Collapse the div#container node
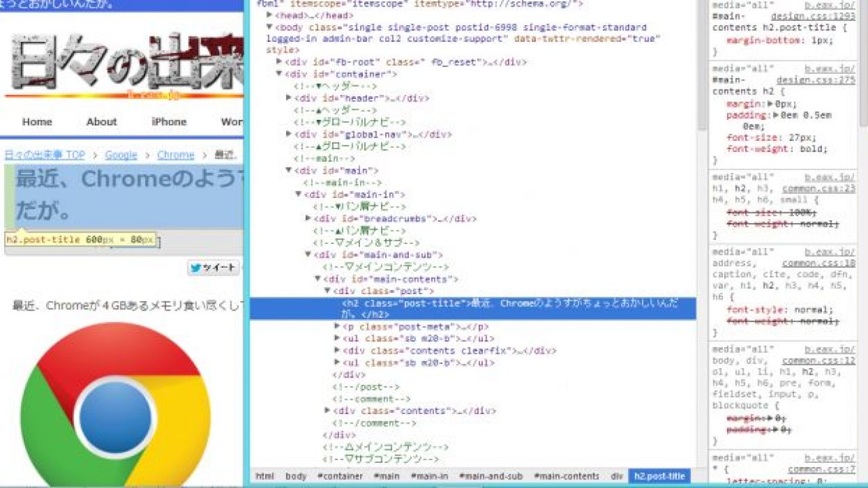The width and height of the screenshot is (868, 488). click(279, 74)
